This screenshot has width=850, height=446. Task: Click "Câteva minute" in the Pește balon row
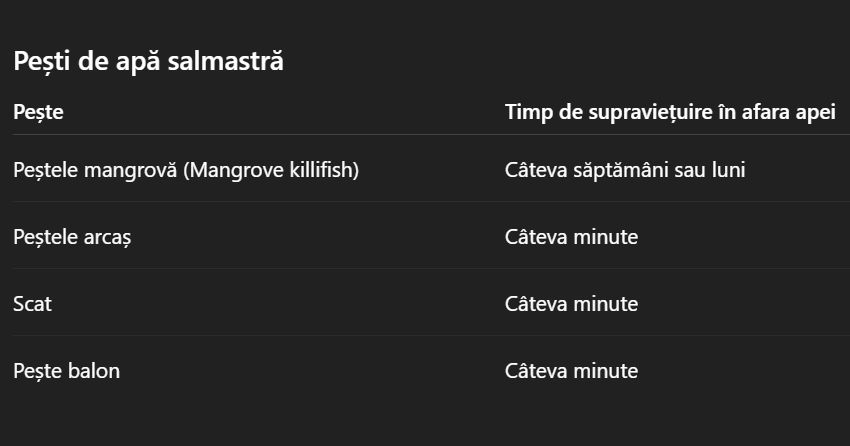[x=571, y=371]
